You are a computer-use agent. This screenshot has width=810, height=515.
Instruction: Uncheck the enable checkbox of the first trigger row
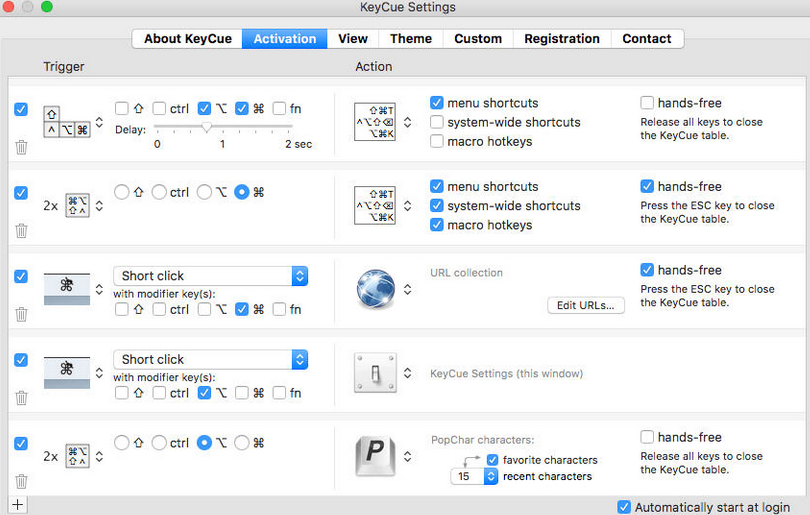(21, 110)
